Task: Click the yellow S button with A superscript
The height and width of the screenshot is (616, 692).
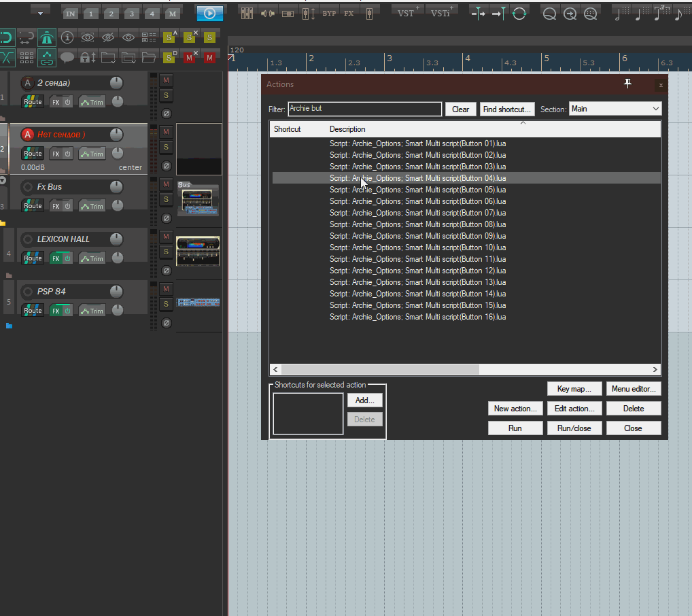Action: (169, 37)
